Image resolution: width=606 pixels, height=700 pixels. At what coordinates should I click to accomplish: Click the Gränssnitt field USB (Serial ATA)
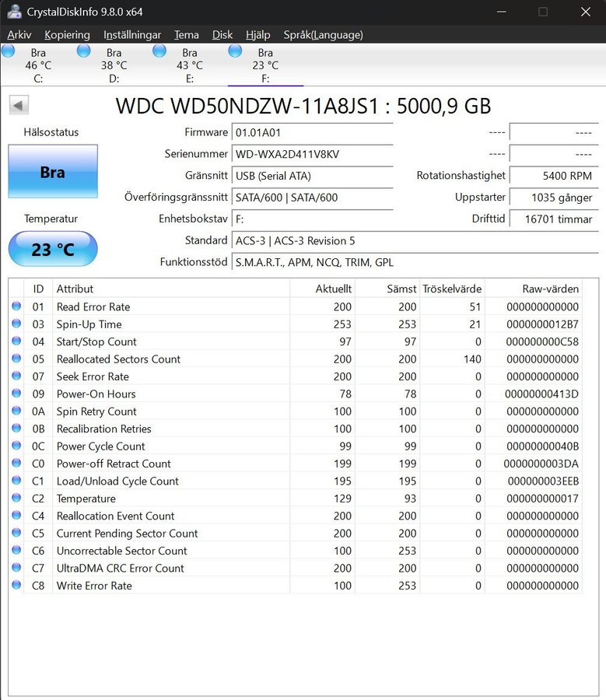(312, 176)
